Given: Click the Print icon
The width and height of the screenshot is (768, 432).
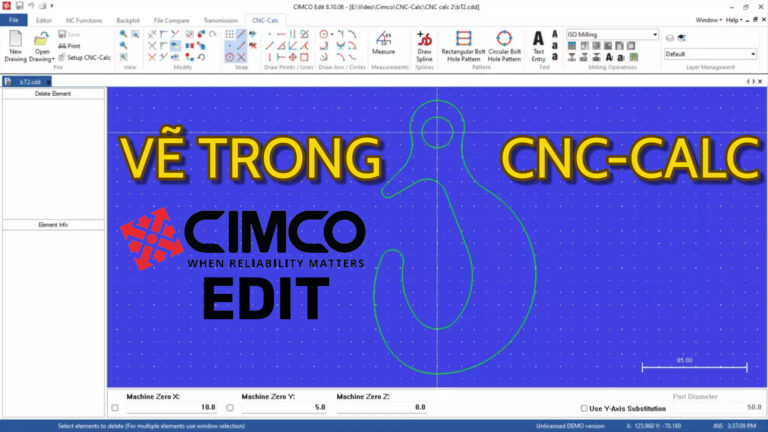Looking at the screenshot, I should pyautogui.click(x=69, y=46).
